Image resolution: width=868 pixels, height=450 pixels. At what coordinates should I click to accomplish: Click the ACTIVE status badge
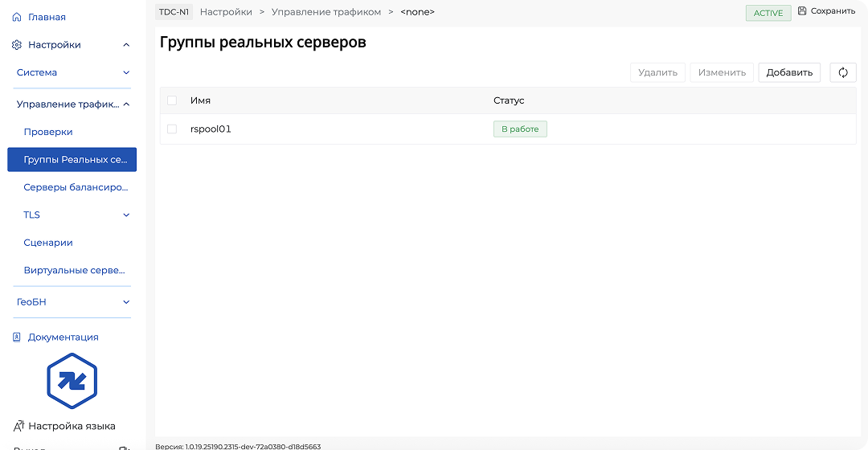768,13
